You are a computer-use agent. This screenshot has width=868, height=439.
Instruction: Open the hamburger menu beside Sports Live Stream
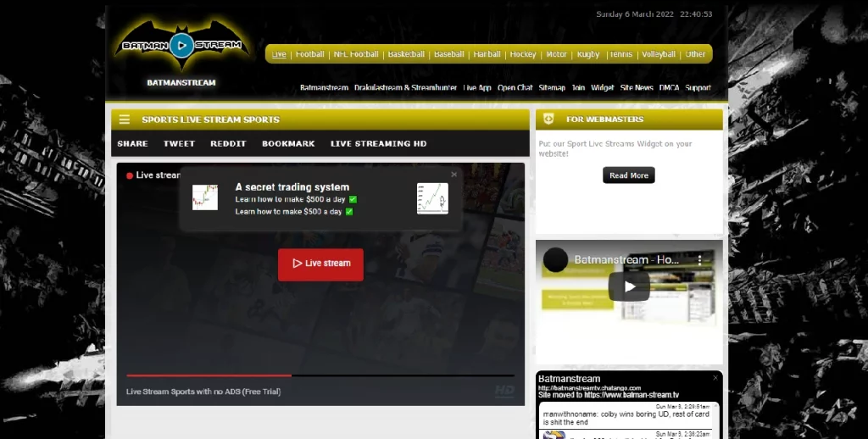(125, 119)
